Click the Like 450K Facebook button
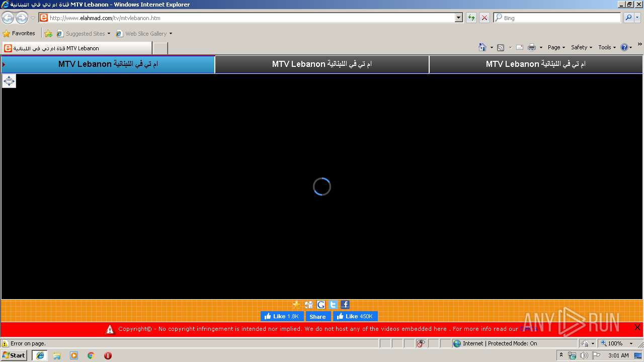This screenshot has width=644, height=362. tap(355, 316)
